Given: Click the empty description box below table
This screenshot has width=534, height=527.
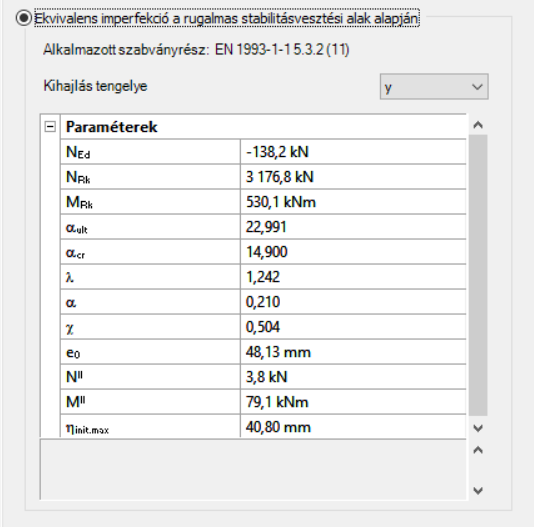Looking at the screenshot, I should (253, 470).
